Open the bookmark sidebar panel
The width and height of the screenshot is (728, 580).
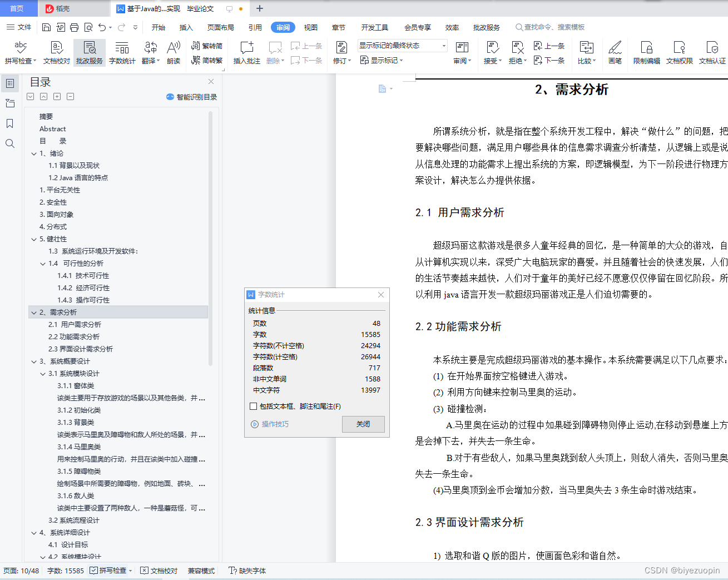click(x=10, y=123)
